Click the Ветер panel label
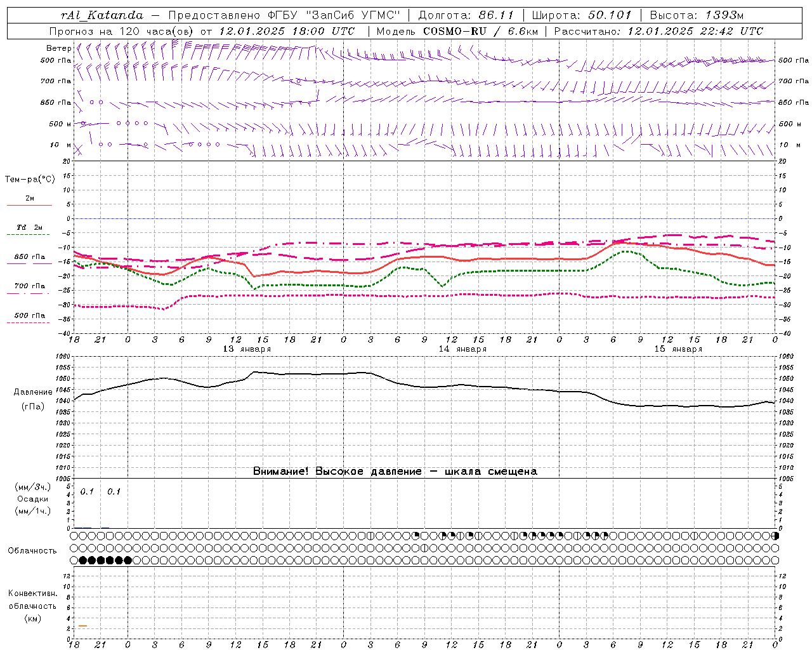This screenshot has height=650, width=812. (58, 48)
